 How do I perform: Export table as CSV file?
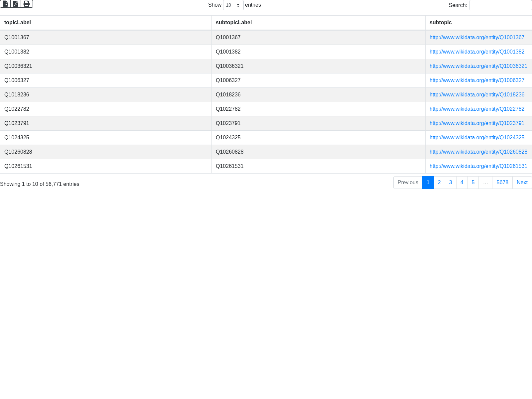point(5,4)
